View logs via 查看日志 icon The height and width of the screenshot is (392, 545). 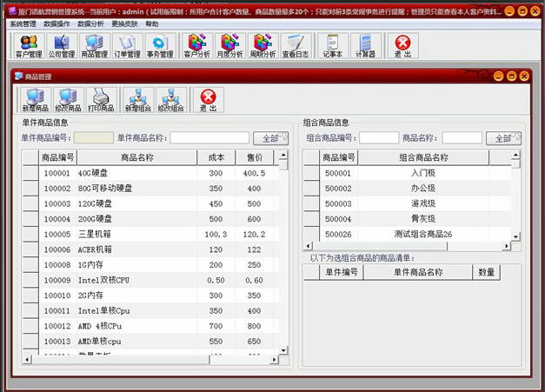click(x=296, y=46)
